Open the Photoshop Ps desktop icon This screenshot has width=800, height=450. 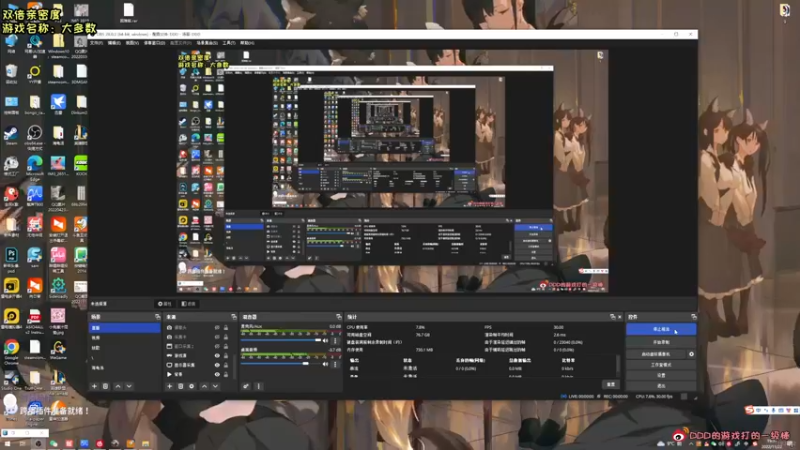[11, 258]
